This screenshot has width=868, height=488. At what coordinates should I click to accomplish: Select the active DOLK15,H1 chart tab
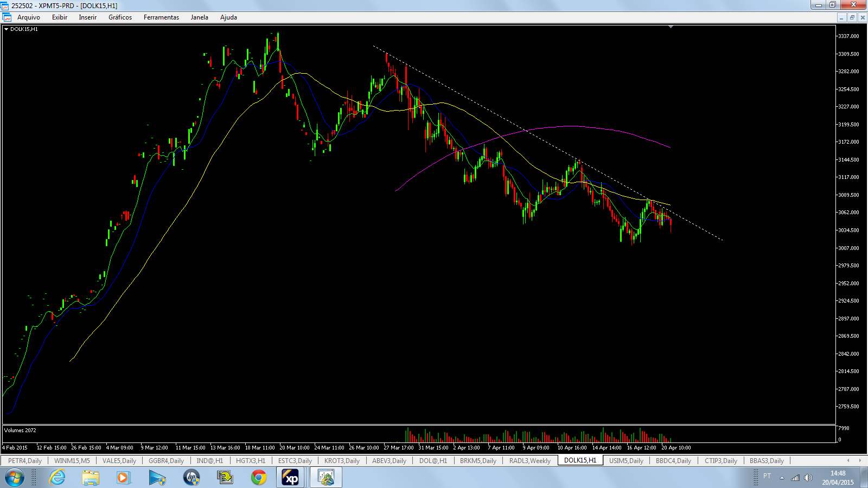pos(580,460)
